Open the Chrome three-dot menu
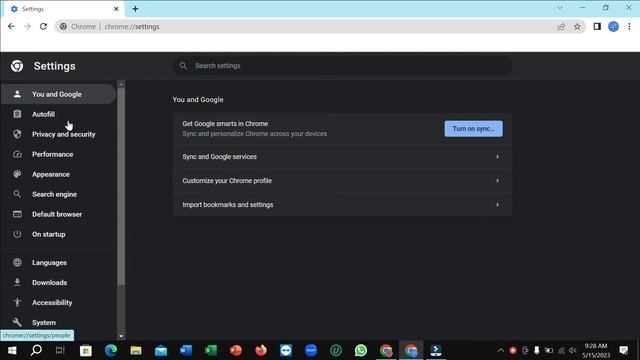Screen dimensions: 640x360 point(629,27)
